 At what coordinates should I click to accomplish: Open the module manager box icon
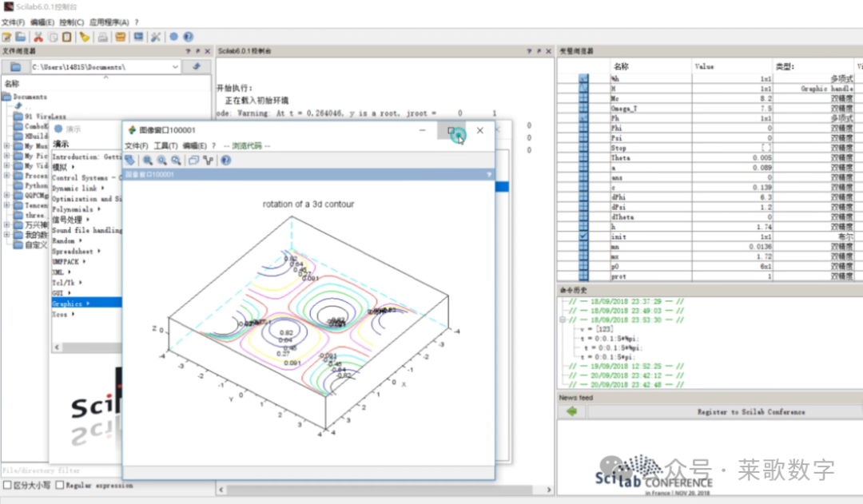(120, 37)
